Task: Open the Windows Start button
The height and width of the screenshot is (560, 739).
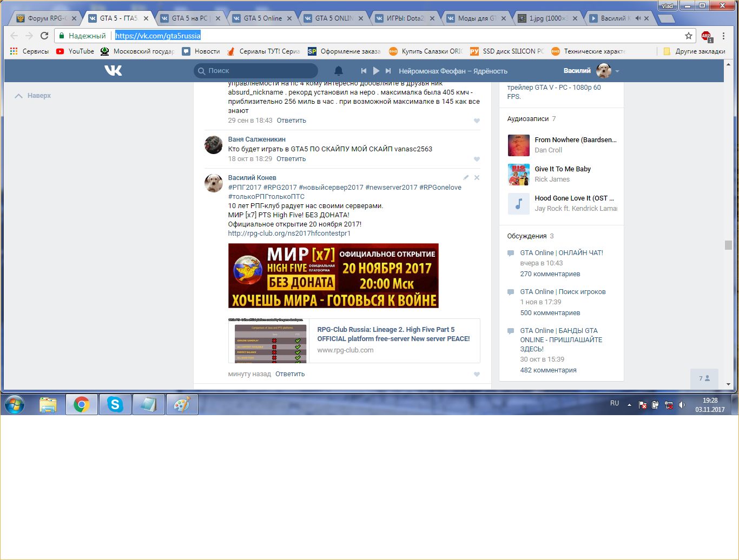Action: (x=15, y=404)
